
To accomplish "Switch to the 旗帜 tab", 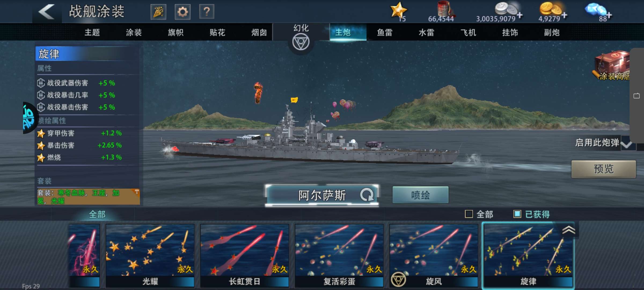I will tap(175, 32).
